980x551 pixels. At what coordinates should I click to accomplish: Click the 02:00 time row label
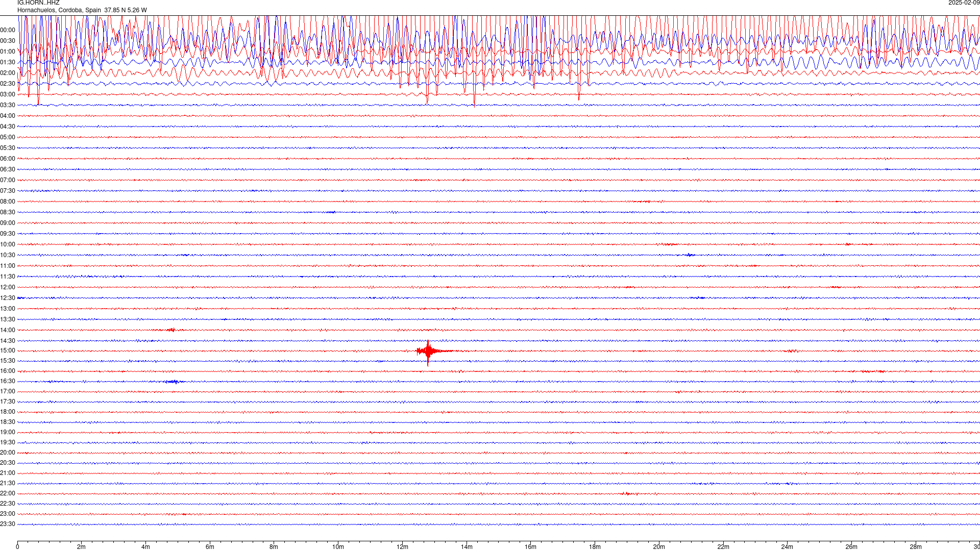coord(8,73)
